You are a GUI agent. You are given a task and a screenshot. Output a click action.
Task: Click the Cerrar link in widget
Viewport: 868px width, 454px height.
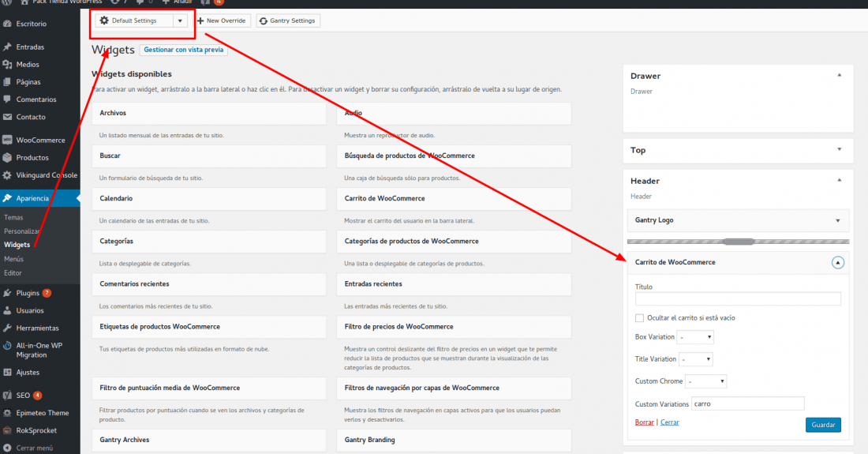coord(670,422)
